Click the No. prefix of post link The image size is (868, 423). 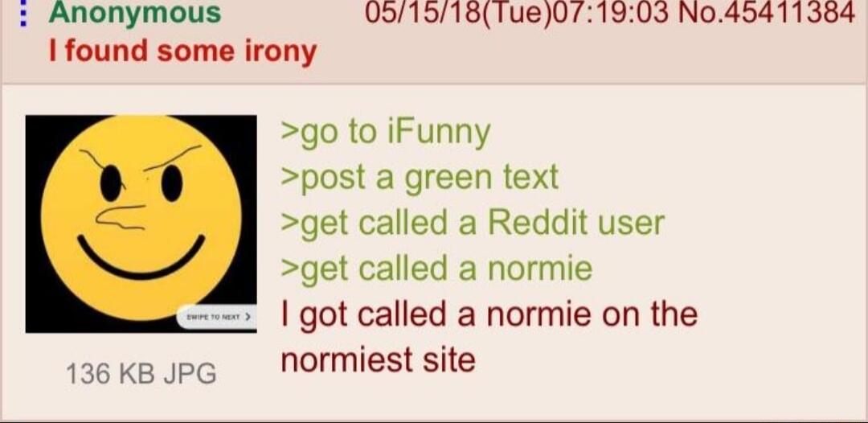click(700, 14)
